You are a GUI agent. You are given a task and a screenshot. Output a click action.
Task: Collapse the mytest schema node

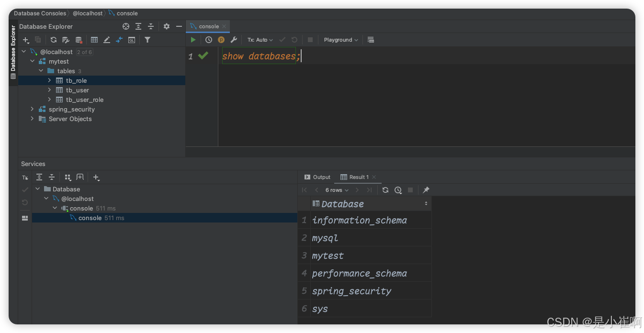[x=33, y=61]
